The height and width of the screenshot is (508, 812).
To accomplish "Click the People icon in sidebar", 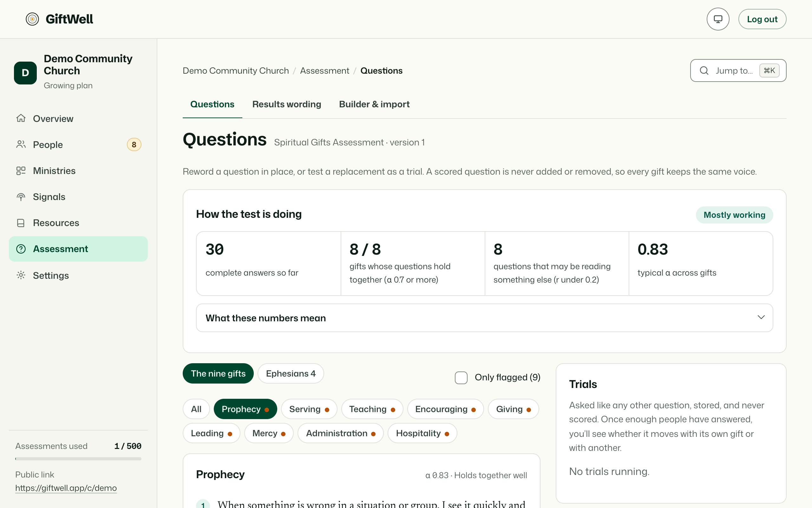I will pos(21,144).
